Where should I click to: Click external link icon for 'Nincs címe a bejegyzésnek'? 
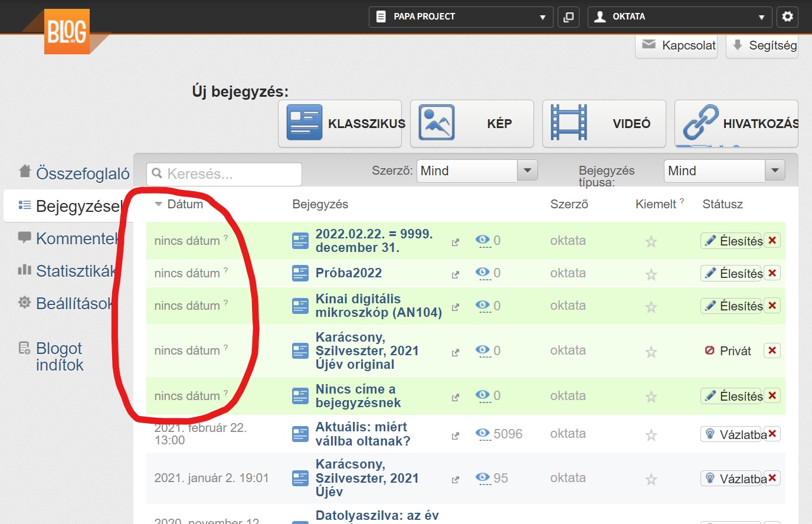pyautogui.click(x=455, y=398)
